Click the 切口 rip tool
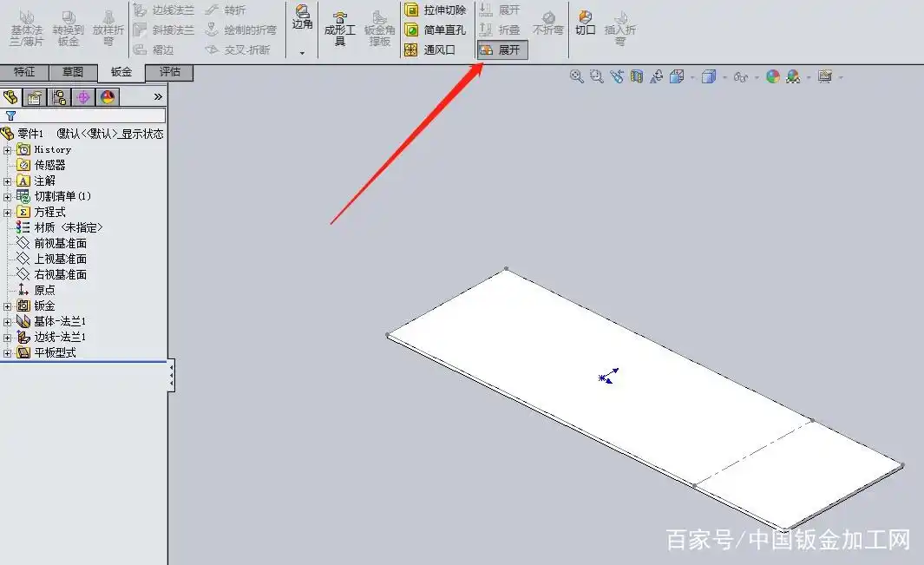The image size is (924, 565). tap(585, 23)
